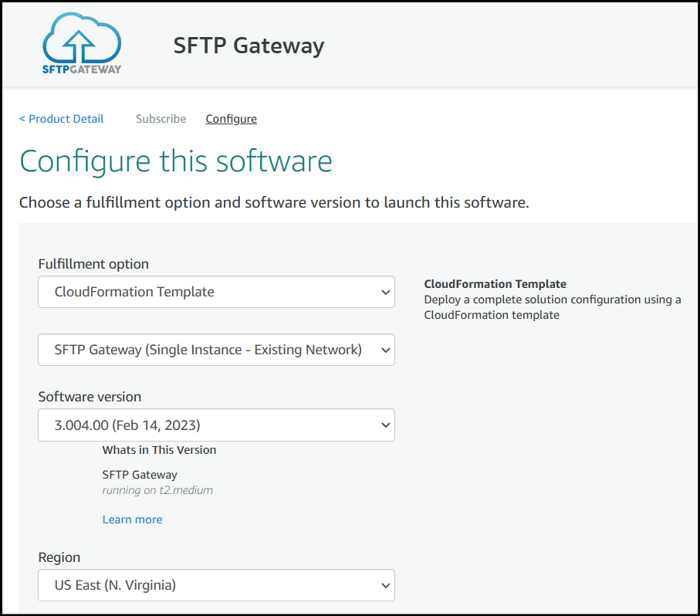
Task: Click the Learn more link
Action: [132, 520]
